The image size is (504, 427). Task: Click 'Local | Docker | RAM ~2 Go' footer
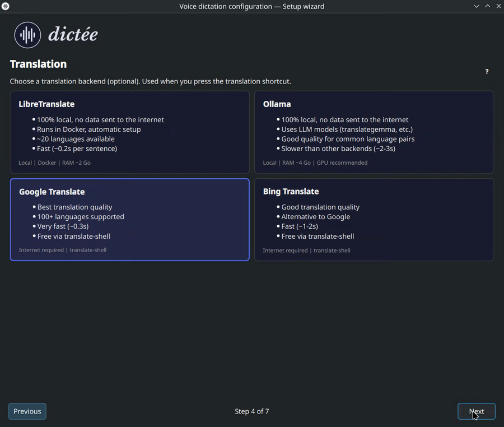click(54, 163)
